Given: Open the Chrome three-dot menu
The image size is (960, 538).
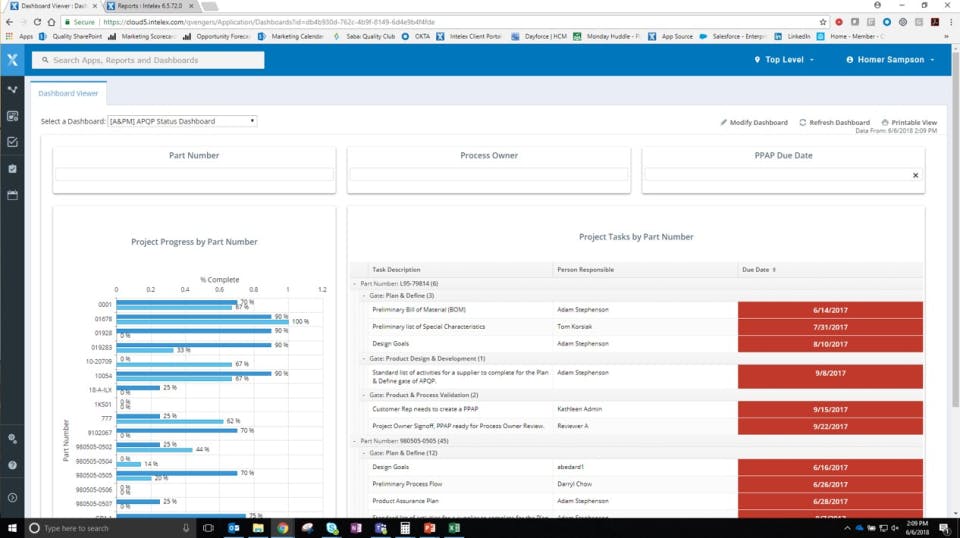Looking at the screenshot, I should [951, 22].
